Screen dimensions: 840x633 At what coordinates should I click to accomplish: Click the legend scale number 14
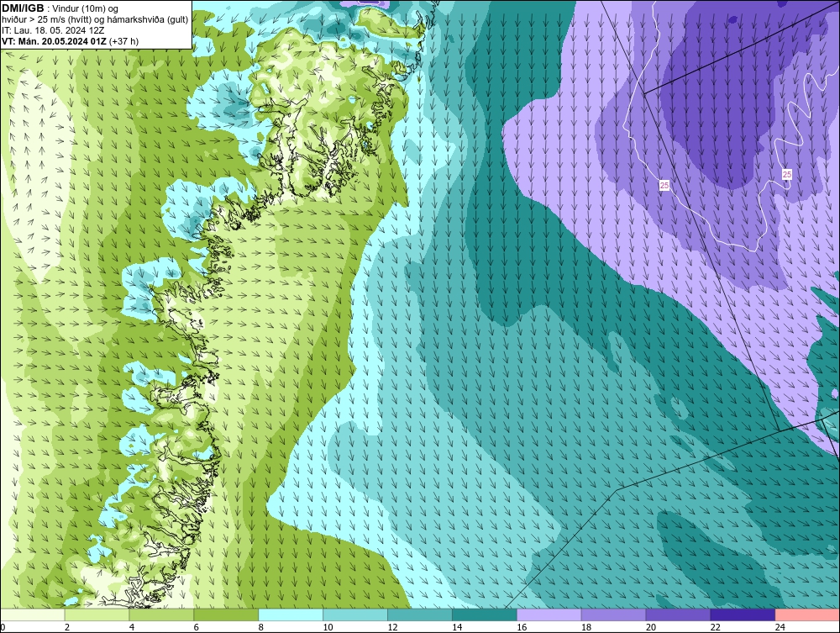tap(457, 627)
